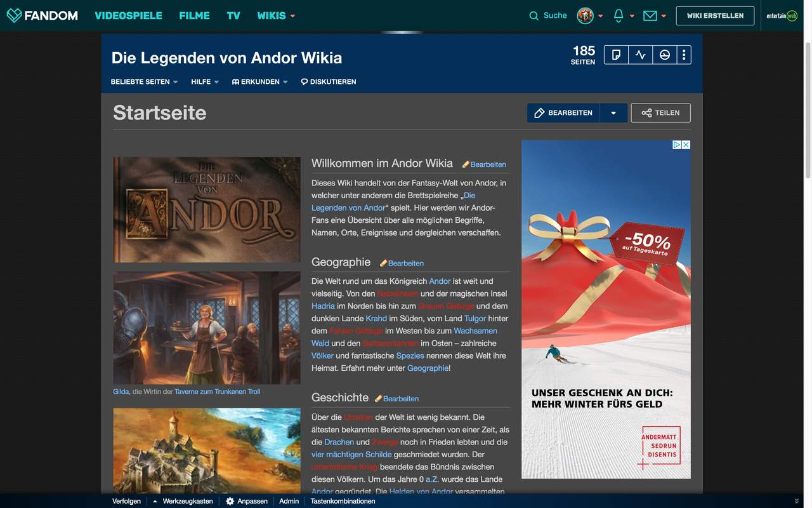Open TV in top navigation

click(x=233, y=16)
